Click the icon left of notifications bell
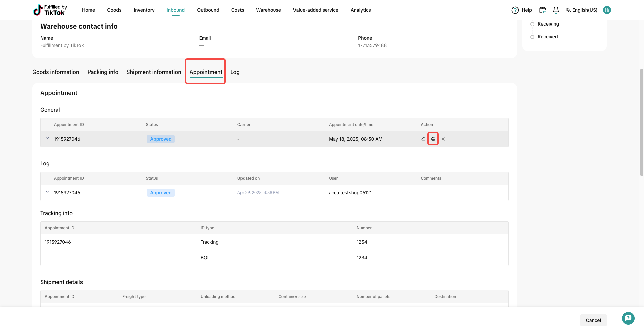This screenshot has width=644, height=333. 543,10
